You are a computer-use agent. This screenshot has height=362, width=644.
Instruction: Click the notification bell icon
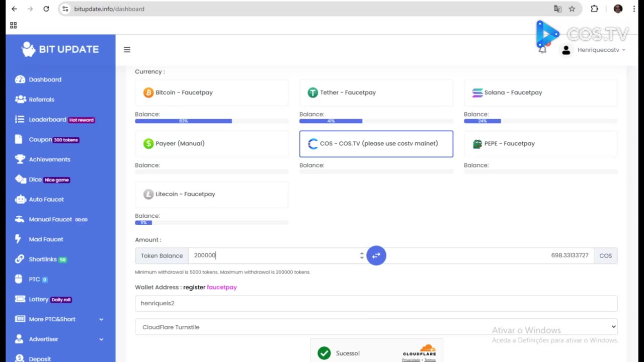(x=542, y=50)
